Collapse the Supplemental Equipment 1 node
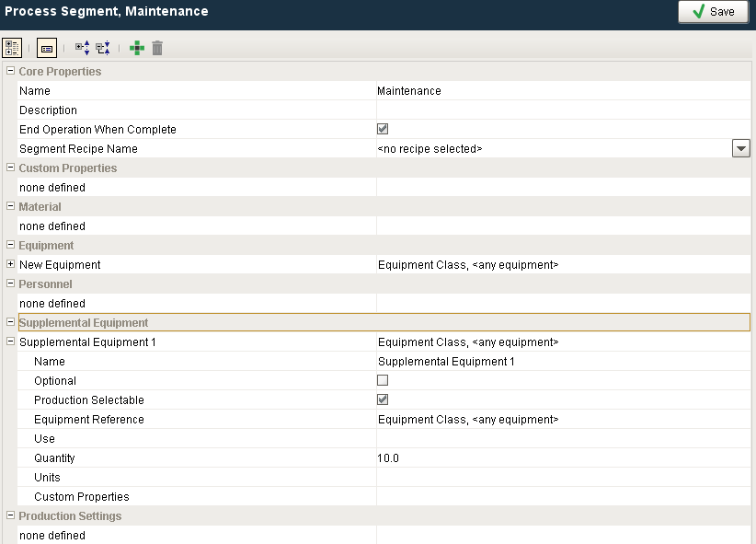 tap(11, 342)
